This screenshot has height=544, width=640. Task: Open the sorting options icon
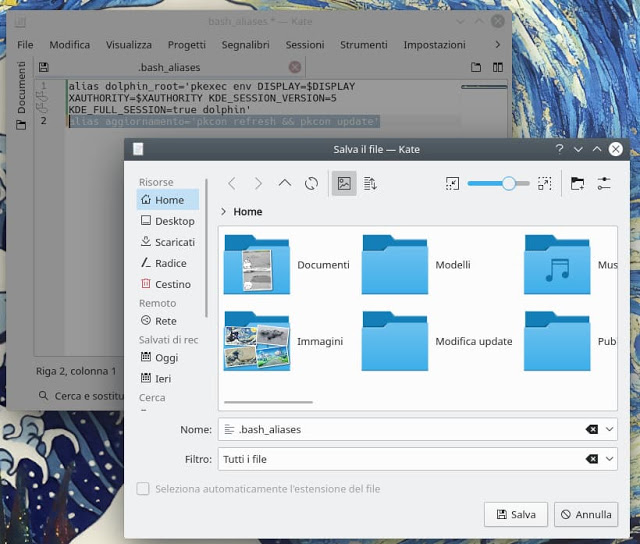coord(370,184)
